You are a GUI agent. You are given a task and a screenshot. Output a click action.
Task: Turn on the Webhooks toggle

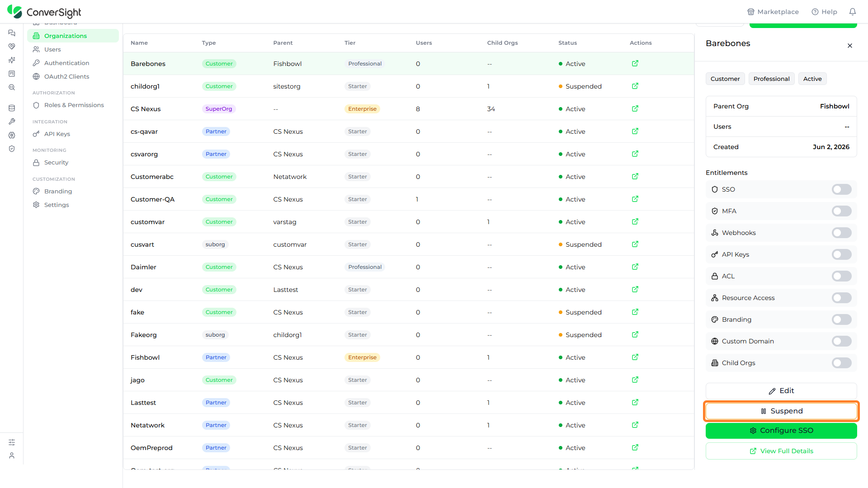pos(841,233)
